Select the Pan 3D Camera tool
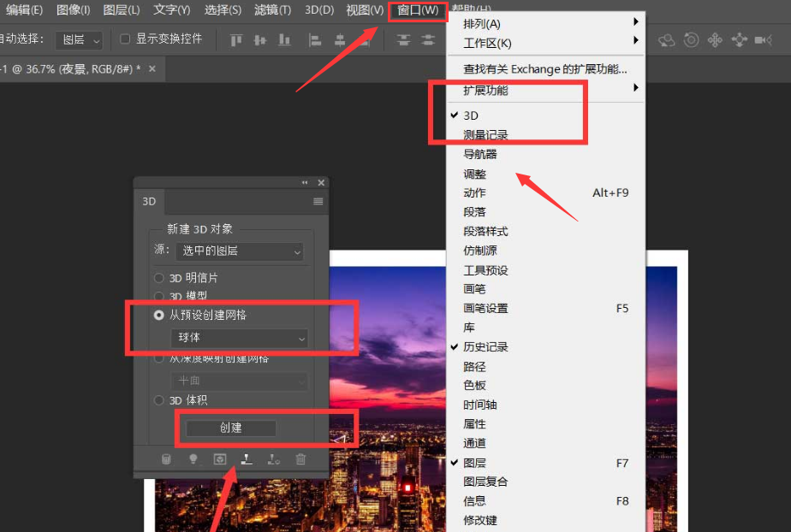Screen dimensions: 791x532 pyautogui.click(x=716, y=39)
